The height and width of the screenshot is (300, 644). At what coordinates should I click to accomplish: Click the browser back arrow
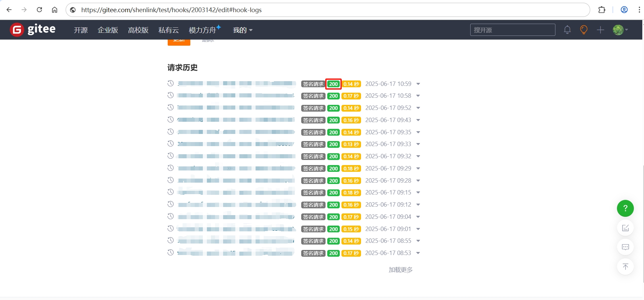click(9, 10)
